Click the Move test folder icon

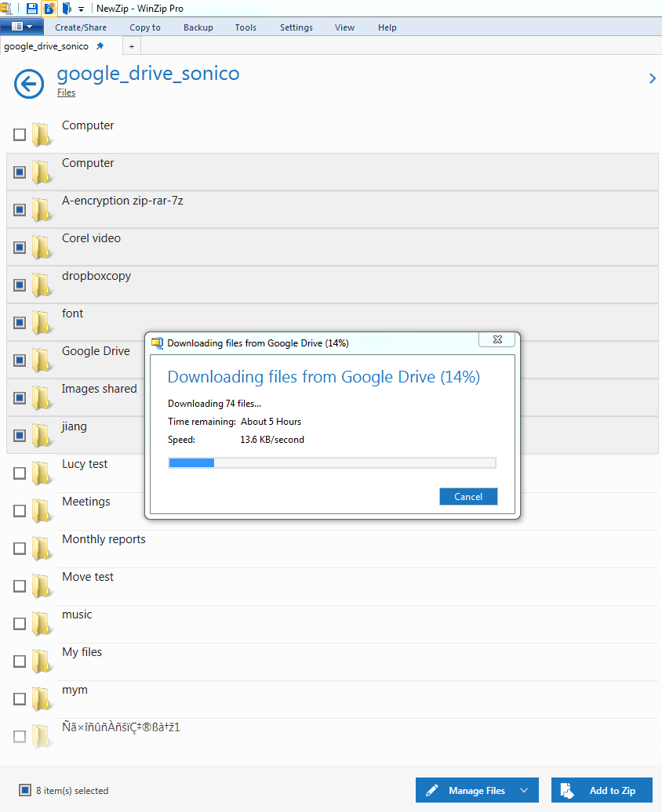coord(42,586)
